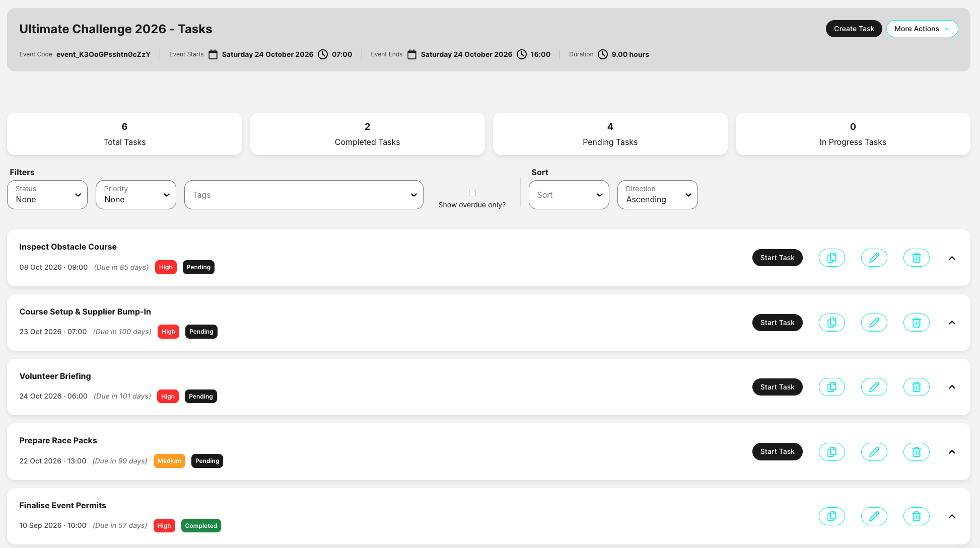
Task: Click the clock icon beside 16:00
Action: [x=522, y=54]
